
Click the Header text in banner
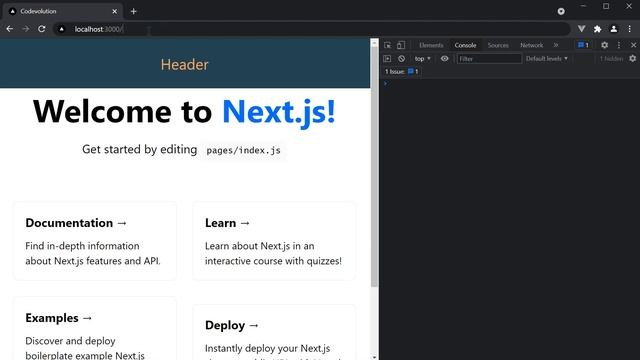(x=184, y=64)
